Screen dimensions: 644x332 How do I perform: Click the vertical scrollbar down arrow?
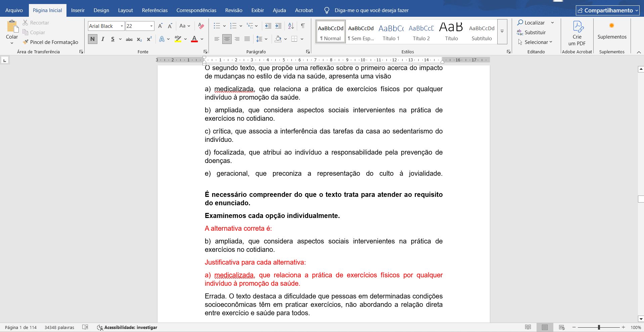(x=641, y=319)
